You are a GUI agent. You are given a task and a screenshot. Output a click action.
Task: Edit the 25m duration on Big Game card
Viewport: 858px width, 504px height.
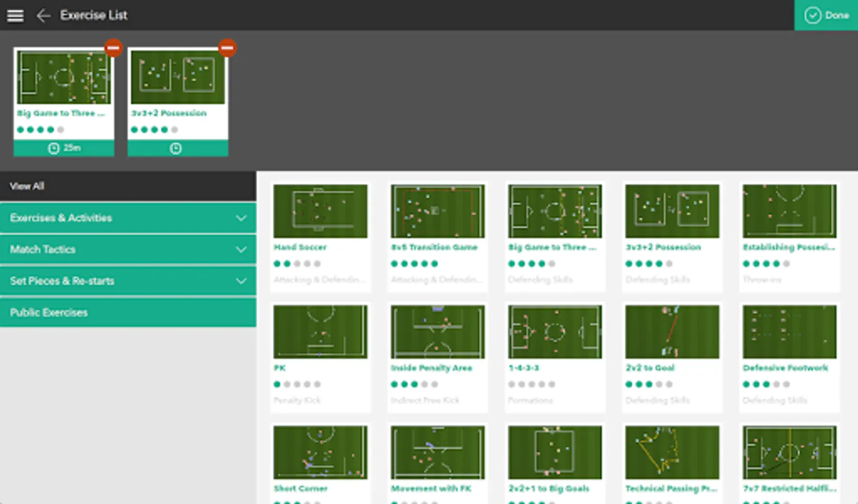click(64, 148)
